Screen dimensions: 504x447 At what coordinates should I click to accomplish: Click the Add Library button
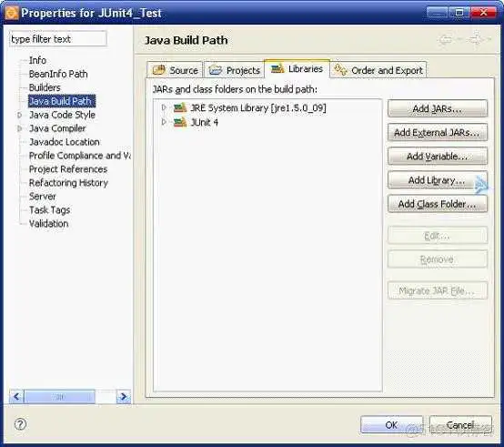point(438,180)
